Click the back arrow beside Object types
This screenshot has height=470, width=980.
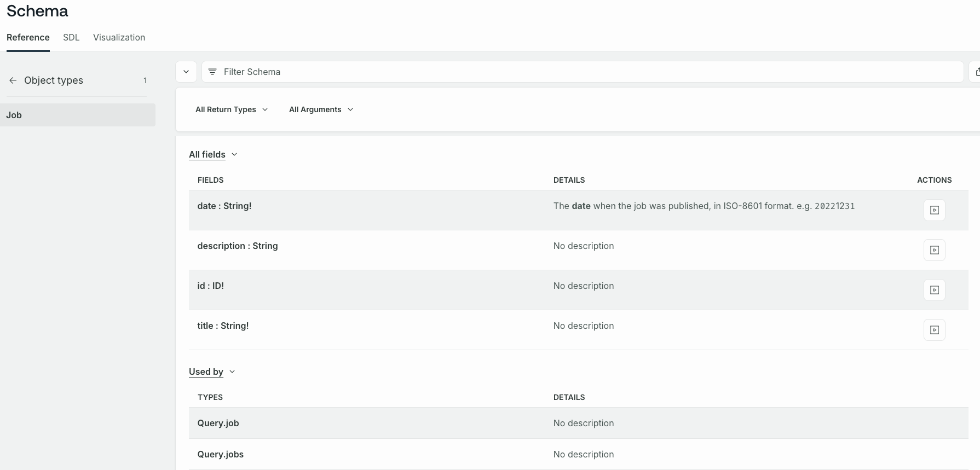tap(13, 80)
